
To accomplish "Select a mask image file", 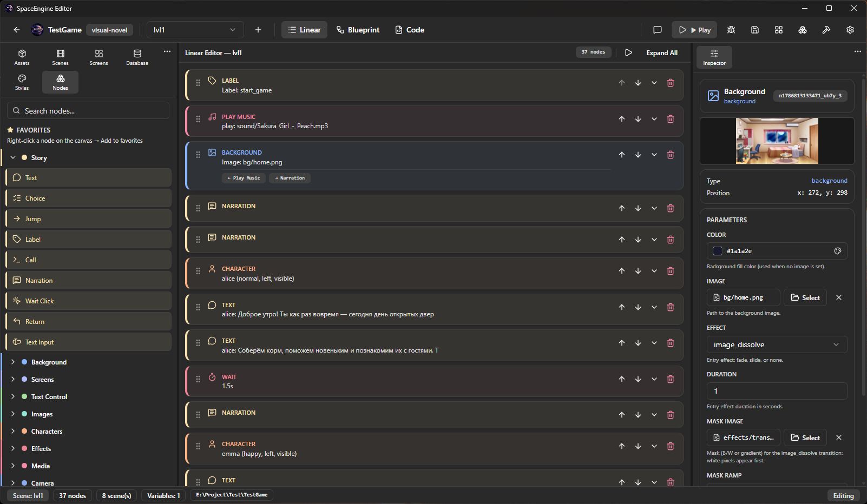I will (x=805, y=437).
